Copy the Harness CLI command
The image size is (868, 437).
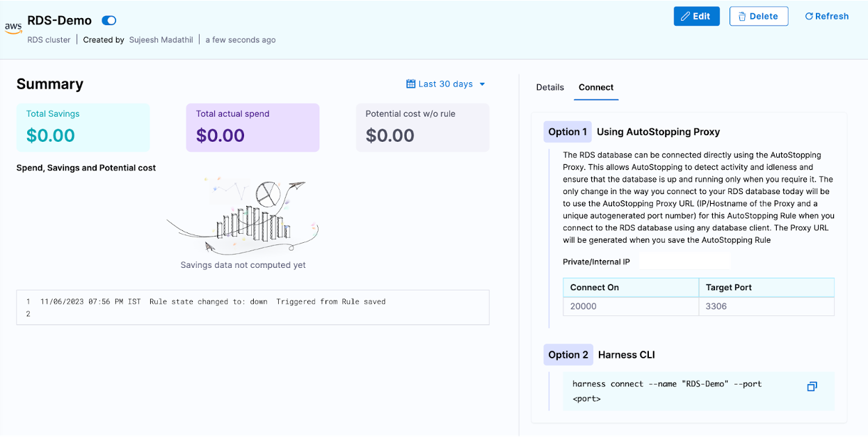(812, 386)
